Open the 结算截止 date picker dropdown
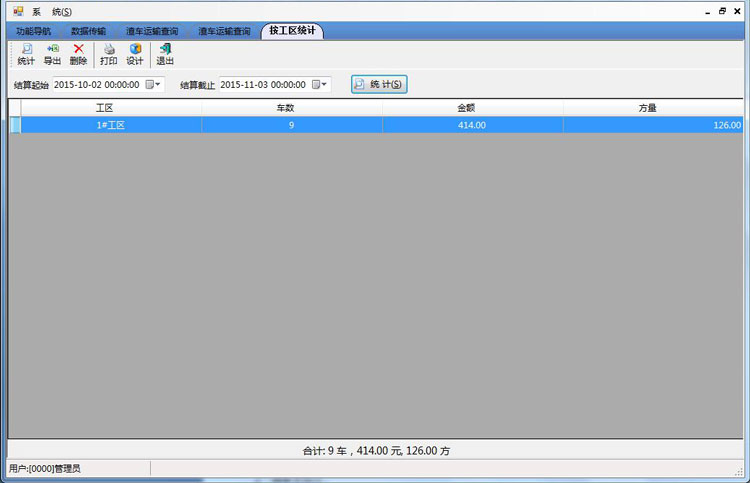Screen dimensions: 750x483 (320, 85)
